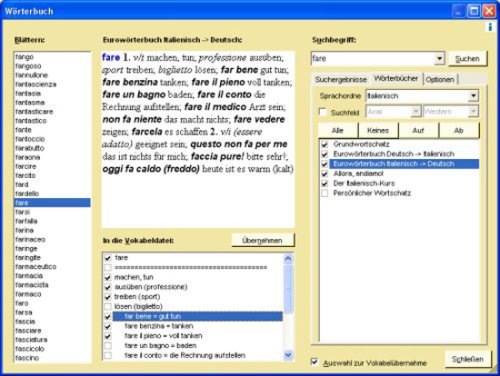The height and width of the screenshot is (376, 500).
Task: Uncheck 'fare benzina = tanken' entry
Action: 108,326
